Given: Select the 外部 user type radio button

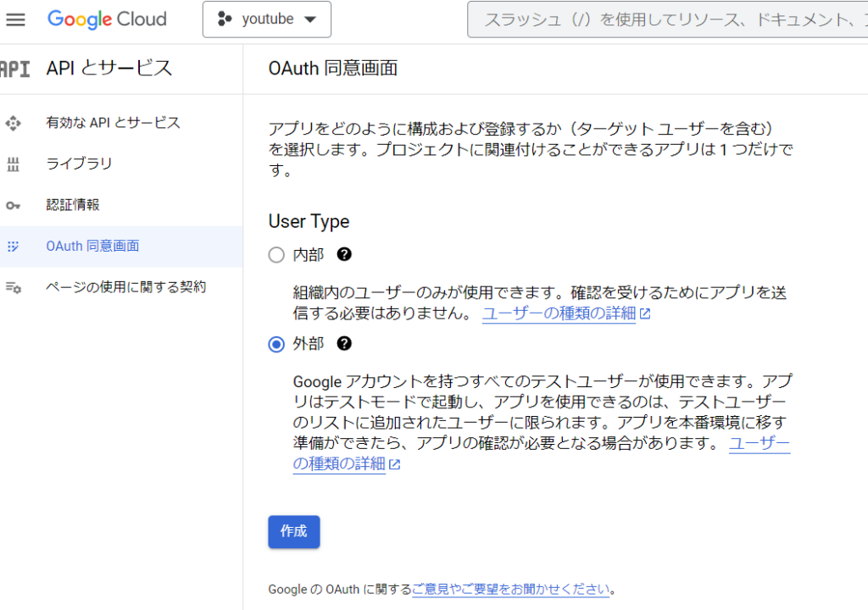Looking at the screenshot, I should (x=276, y=344).
